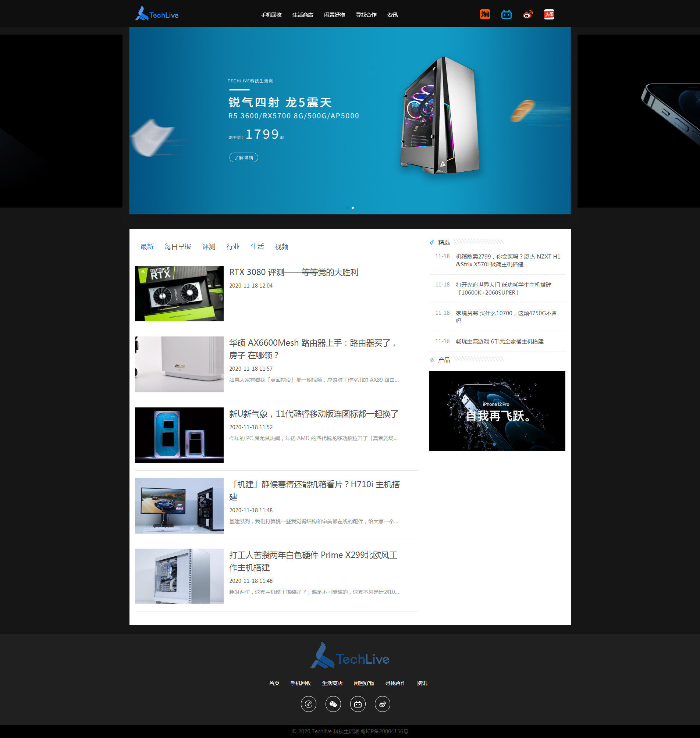Image resolution: width=700 pixels, height=738 pixels.
Task: Click the 精选 section tag icon
Action: (x=432, y=243)
